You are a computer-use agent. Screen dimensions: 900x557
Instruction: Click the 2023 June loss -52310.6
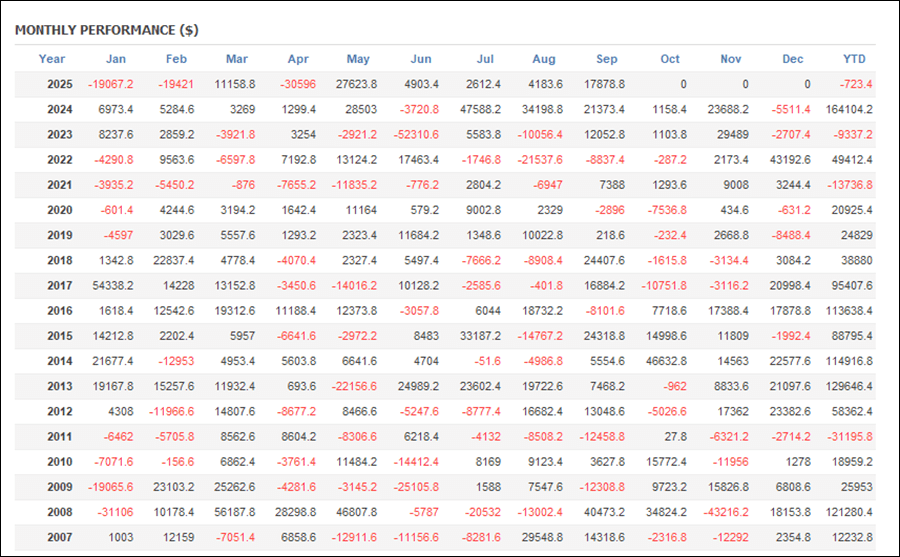(x=412, y=134)
